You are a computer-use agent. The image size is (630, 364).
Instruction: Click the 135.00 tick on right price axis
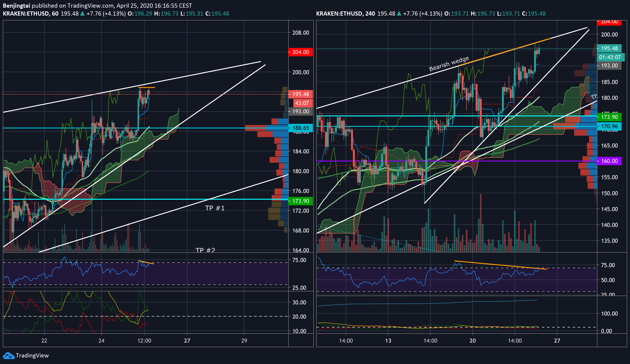coord(609,241)
